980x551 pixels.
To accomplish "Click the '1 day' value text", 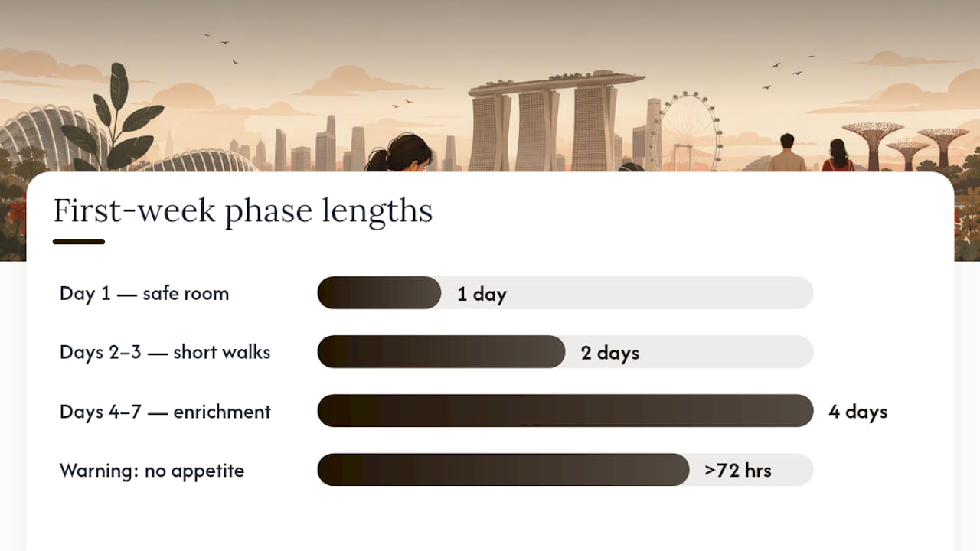I will tap(482, 294).
